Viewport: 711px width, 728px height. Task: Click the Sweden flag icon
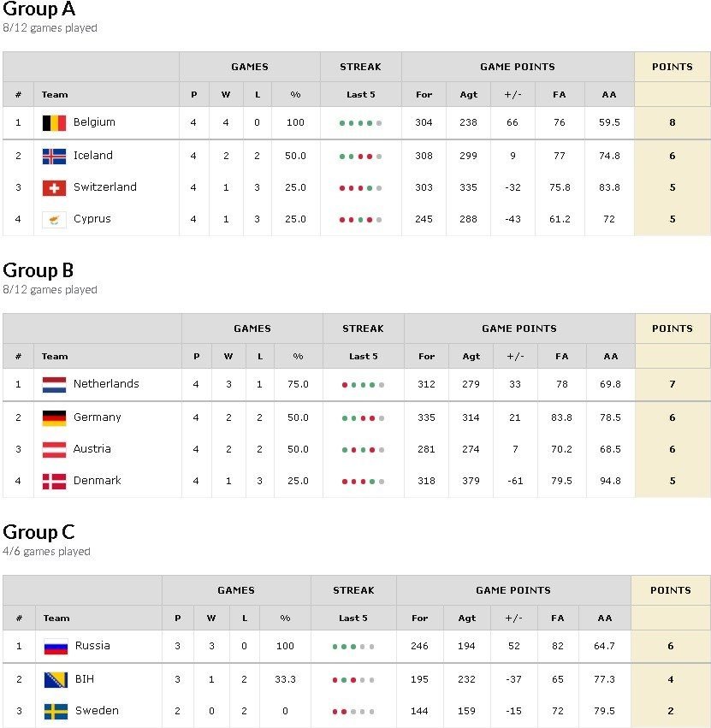point(56,712)
